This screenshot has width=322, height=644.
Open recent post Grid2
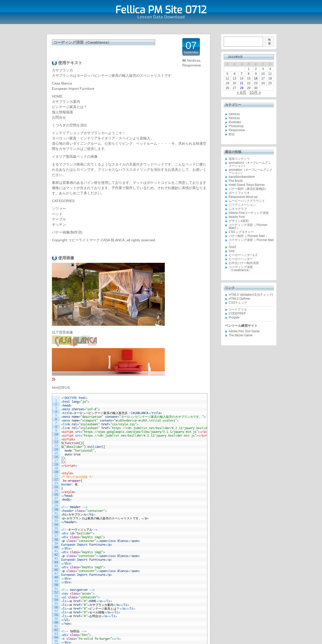[x=232, y=247]
